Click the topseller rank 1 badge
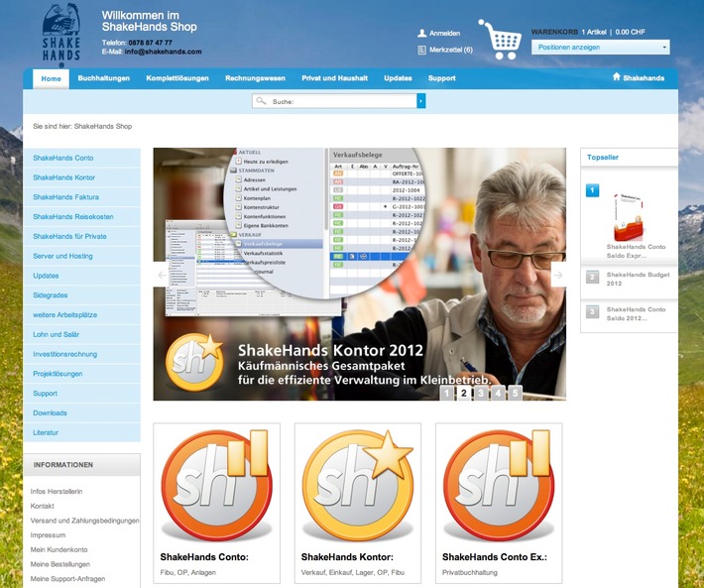This screenshot has width=704, height=588. click(592, 190)
